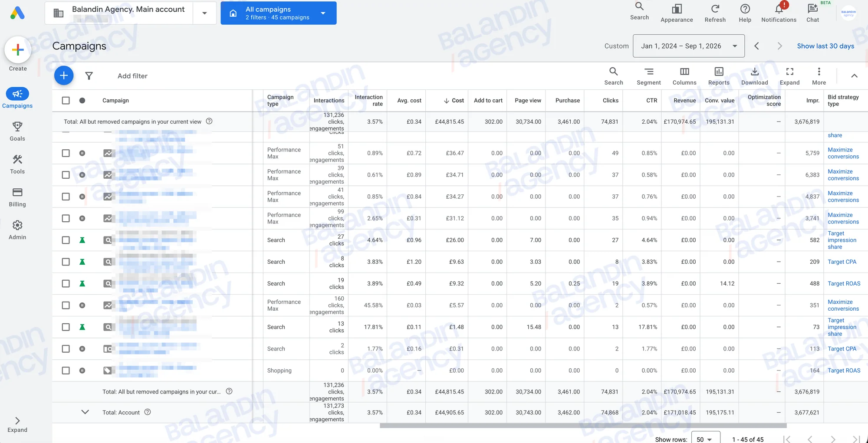The width and height of the screenshot is (868, 443).
Task: Sort by the Cost column header
Action: tap(454, 101)
